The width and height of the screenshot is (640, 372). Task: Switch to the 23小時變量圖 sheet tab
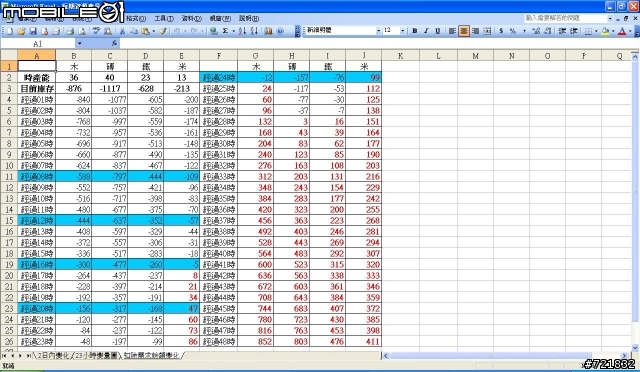[96, 356]
